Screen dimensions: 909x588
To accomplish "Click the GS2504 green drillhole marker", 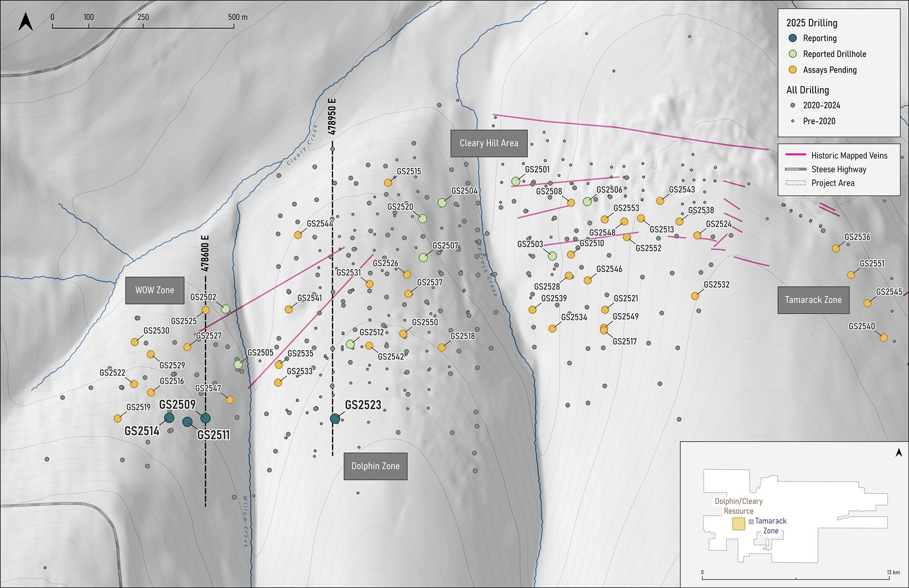I will [x=442, y=203].
